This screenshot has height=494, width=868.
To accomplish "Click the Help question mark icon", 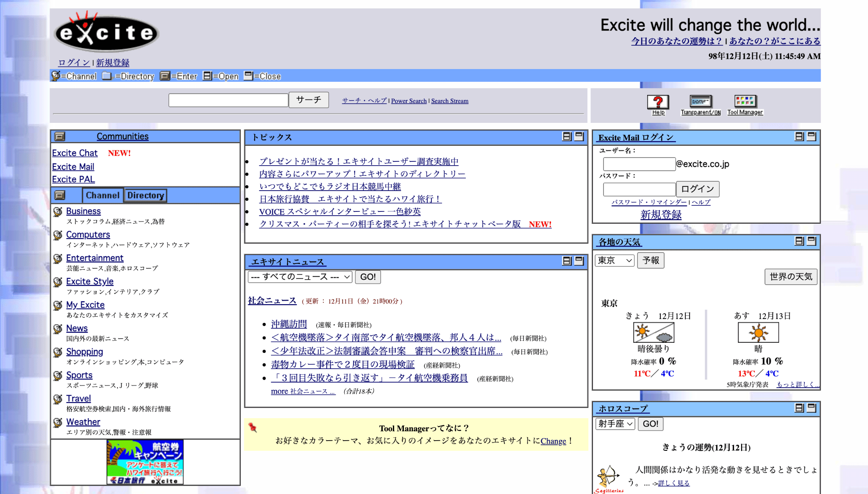I will pyautogui.click(x=658, y=102).
